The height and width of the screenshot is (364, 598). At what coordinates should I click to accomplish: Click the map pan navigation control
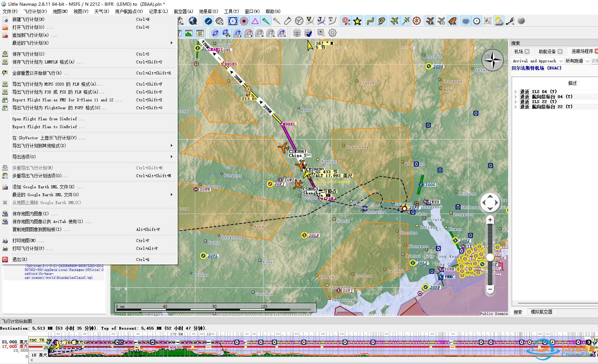pos(490,203)
